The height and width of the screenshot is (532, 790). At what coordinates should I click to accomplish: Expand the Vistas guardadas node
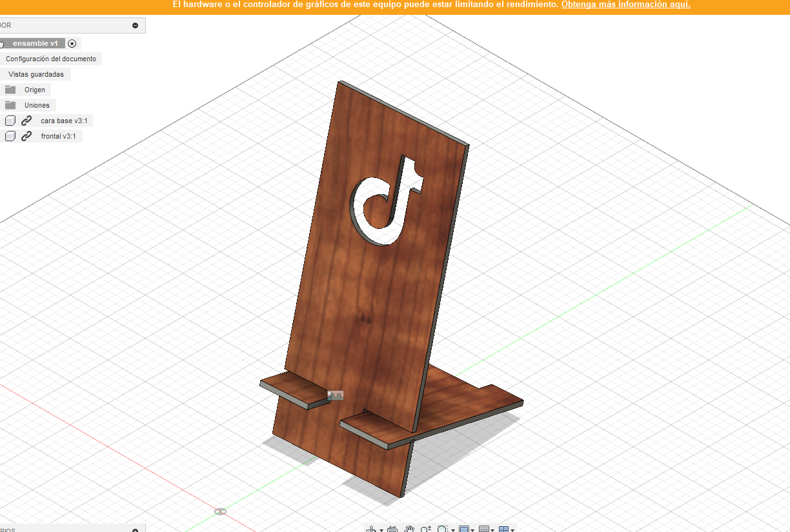36,74
